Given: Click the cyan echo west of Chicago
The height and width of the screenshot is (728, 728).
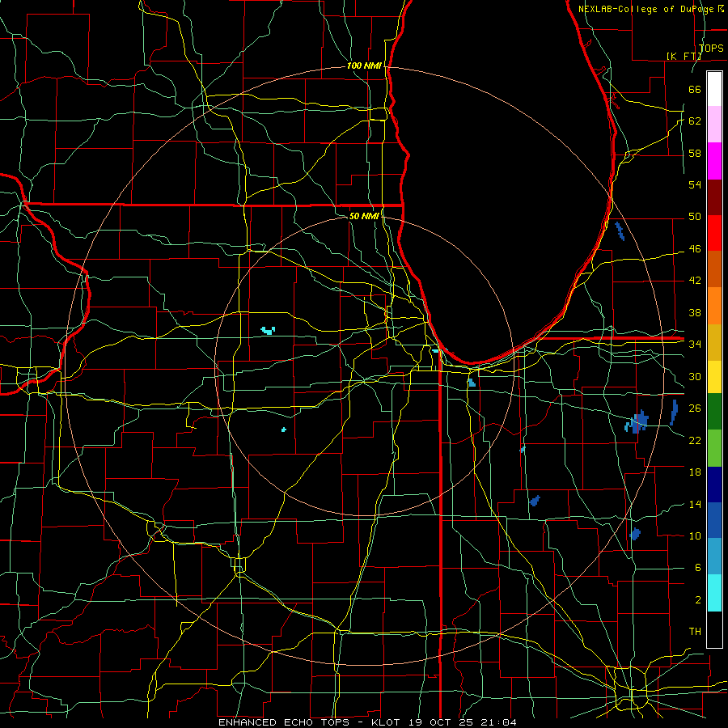Looking at the screenshot, I should pos(268,331).
